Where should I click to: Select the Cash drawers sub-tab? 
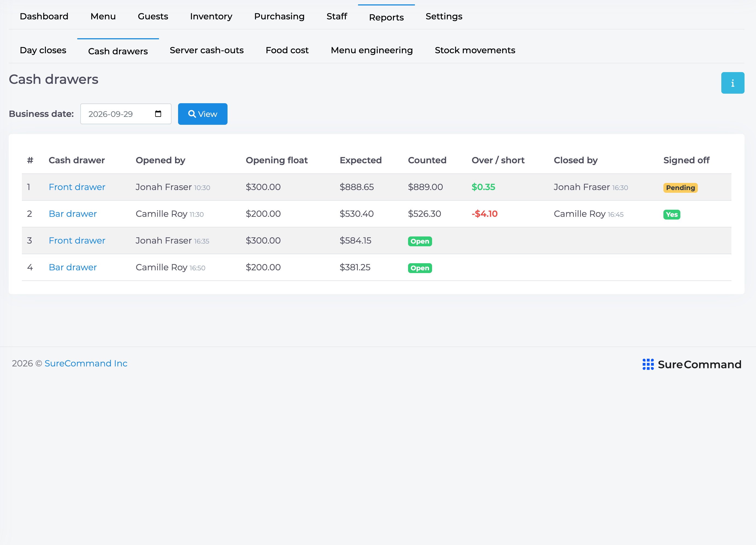118,51
